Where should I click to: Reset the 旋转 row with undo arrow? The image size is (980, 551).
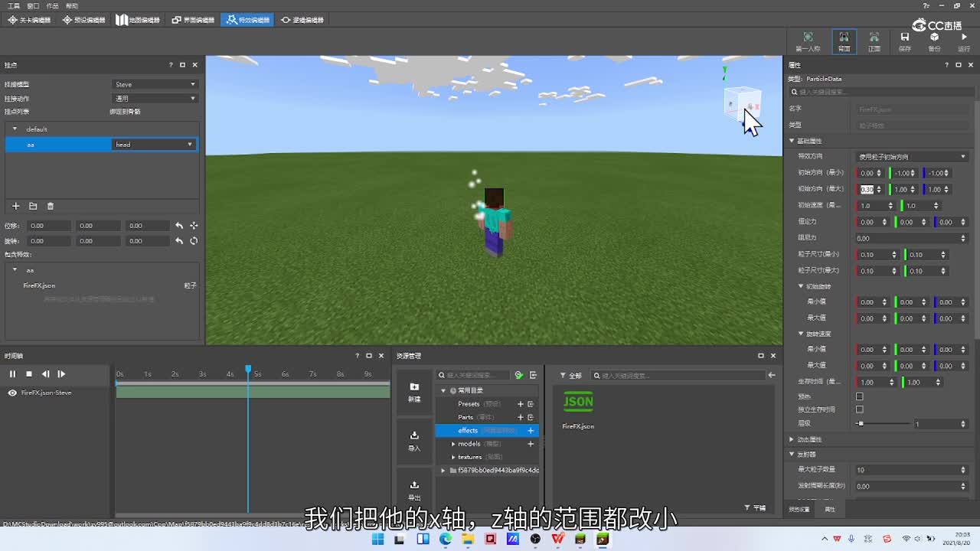pos(179,241)
